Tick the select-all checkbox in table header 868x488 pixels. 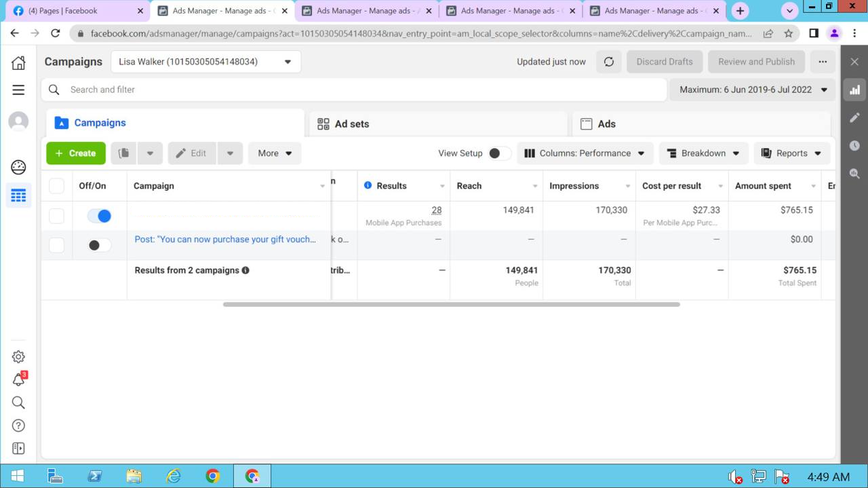57,186
